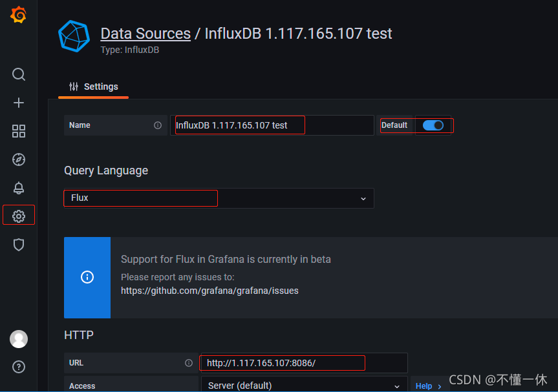The height and width of the screenshot is (392, 558).
Task: Click into the Name input field
Action: [x=272, y=125]
